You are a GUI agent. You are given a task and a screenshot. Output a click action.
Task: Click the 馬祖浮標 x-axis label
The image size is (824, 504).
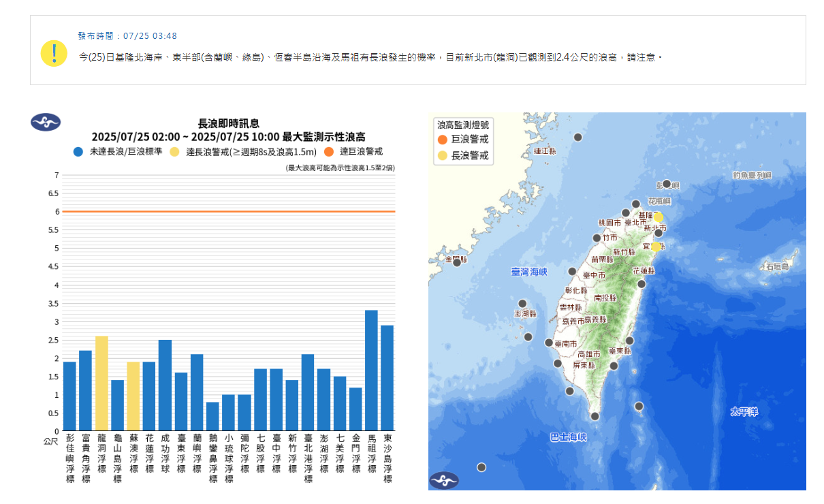[372, 454]
